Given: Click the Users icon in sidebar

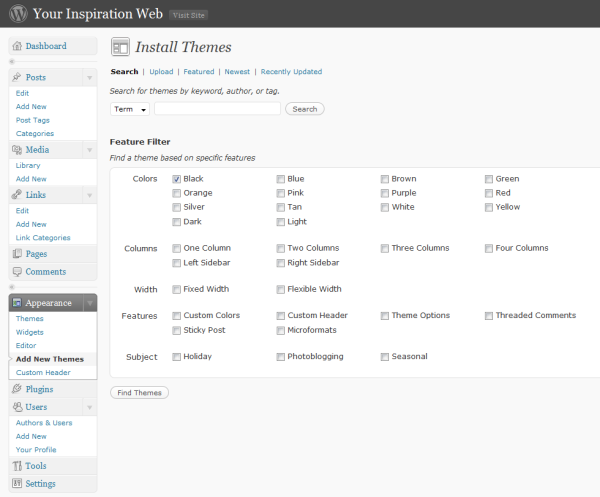Looking at the screenshot, I should point(18,407).
